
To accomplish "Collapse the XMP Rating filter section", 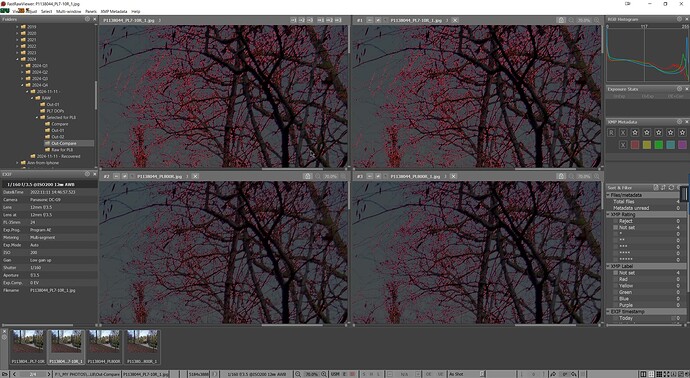I will [608, 214].
